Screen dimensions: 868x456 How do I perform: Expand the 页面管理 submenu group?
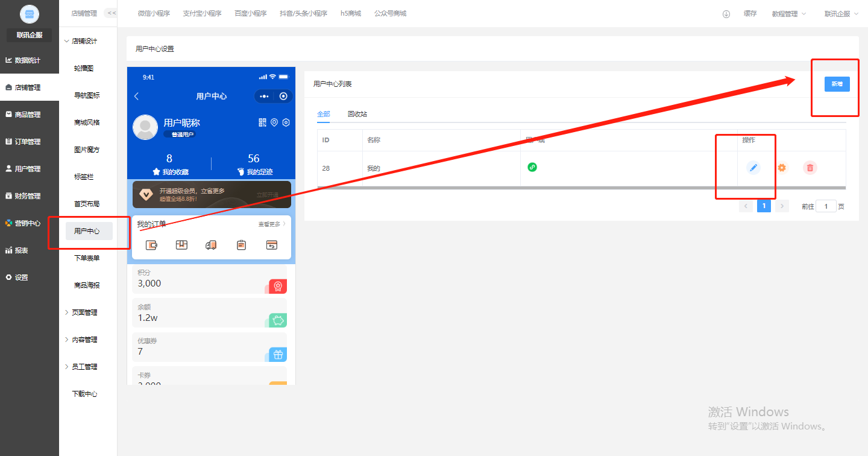[x=81, y=312]
